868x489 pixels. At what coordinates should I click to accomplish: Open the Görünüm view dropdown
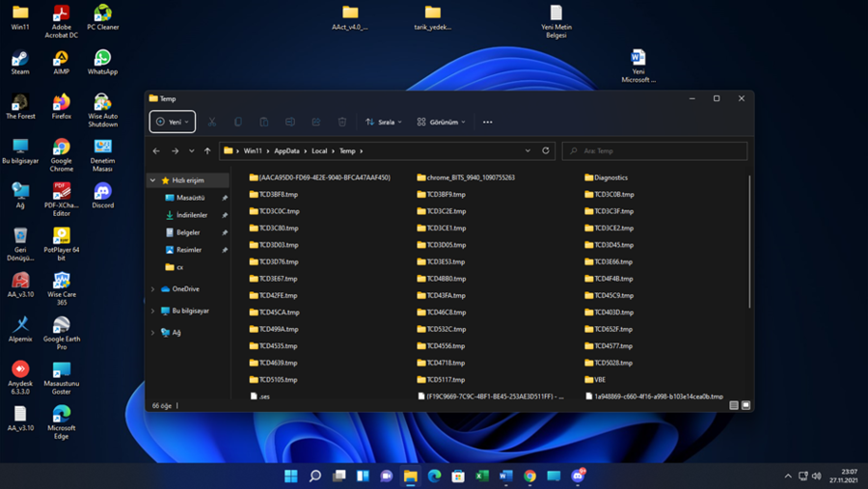click(x=441, y=122)
